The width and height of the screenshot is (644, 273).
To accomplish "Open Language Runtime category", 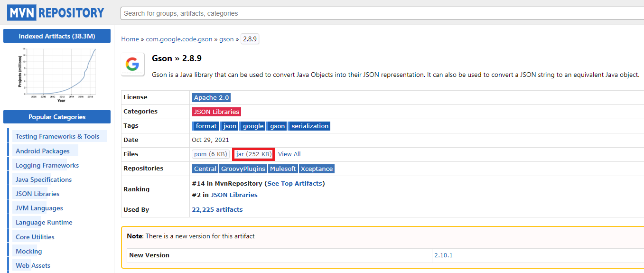I will point(44,222).
